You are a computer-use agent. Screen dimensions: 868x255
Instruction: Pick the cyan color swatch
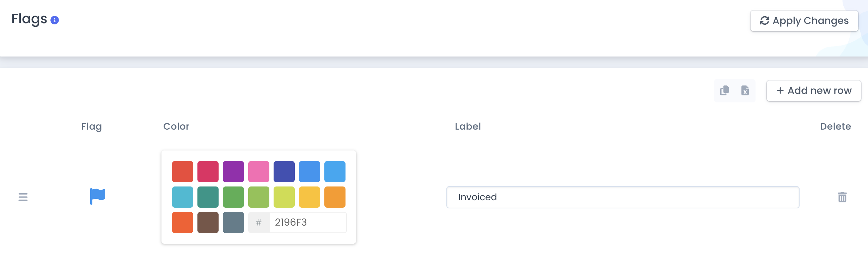183,197
